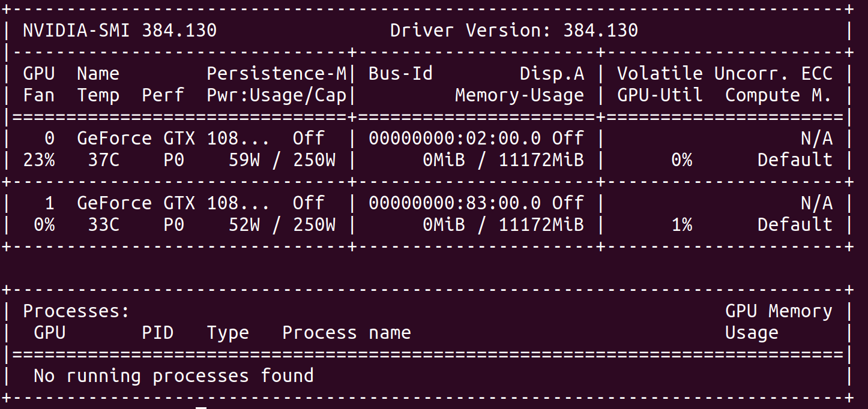
Task: Click the GPU-Util column header
Action: (x=660, y=95)
